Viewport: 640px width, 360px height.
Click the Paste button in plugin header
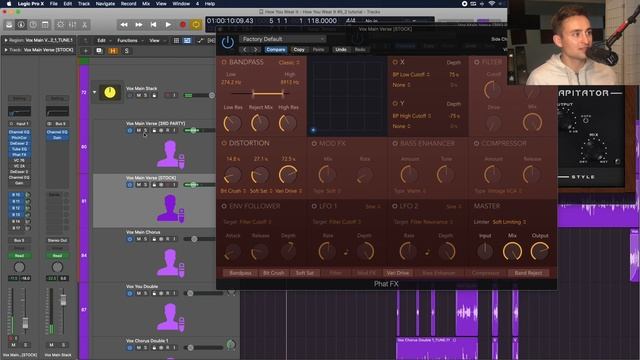318,49
